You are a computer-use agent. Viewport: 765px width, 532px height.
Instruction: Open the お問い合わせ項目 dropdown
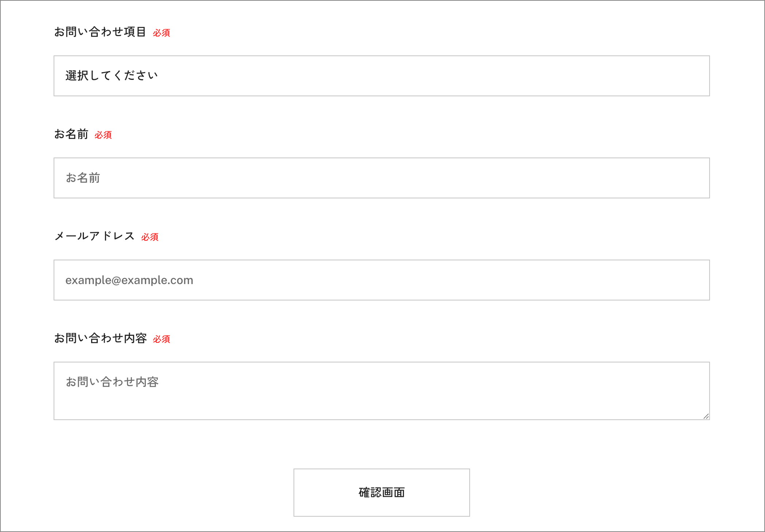[x=381, y=76]
